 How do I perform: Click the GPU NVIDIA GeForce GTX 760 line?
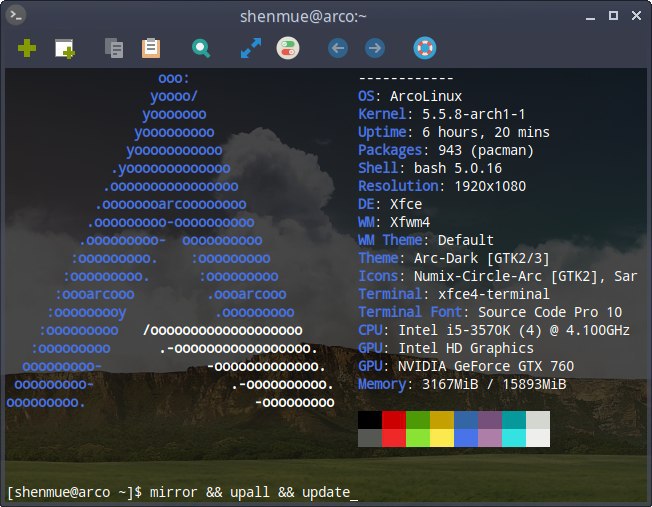(x=466, y=366)
